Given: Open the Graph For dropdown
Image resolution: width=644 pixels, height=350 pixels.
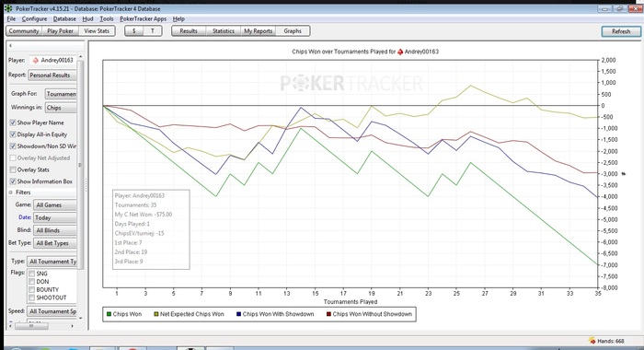Looking at the screenshot, I should tap(61, 94).
